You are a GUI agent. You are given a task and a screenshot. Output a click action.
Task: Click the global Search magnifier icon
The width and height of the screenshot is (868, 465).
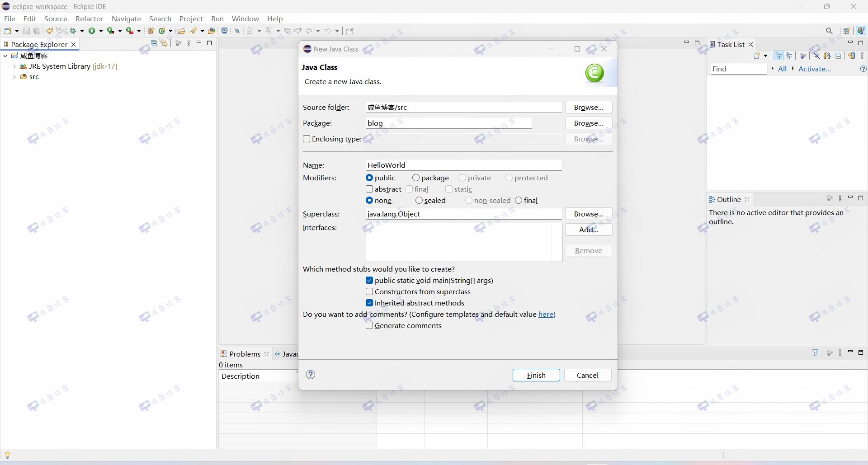pos(829,31)
